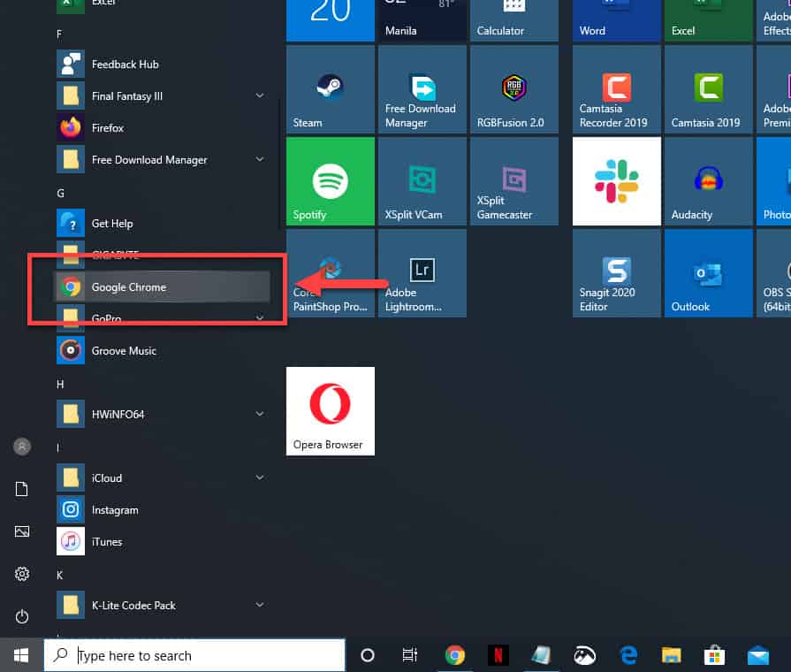The height and width of the screenshot is (672, 791).
Task: Click the letter G section header
Action: click(x=60, y=193)
